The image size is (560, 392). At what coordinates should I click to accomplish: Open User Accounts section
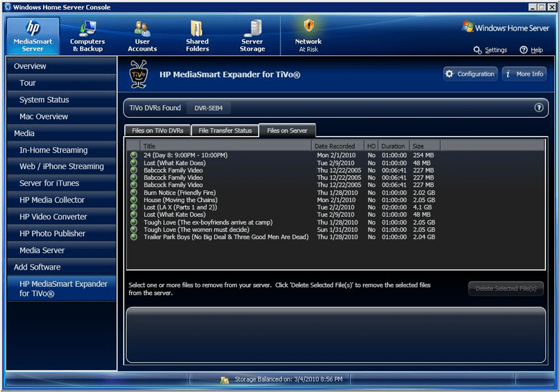pos(142,36)
